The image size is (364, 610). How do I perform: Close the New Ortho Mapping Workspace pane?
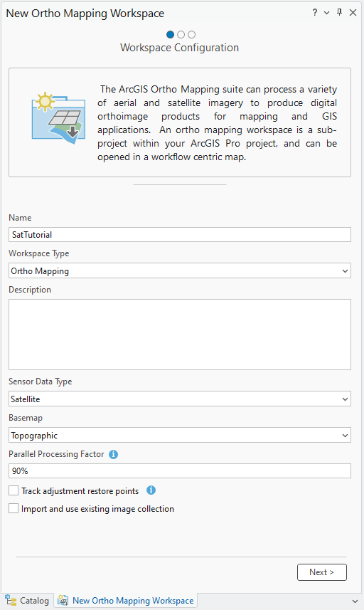[x=353, y=12]
